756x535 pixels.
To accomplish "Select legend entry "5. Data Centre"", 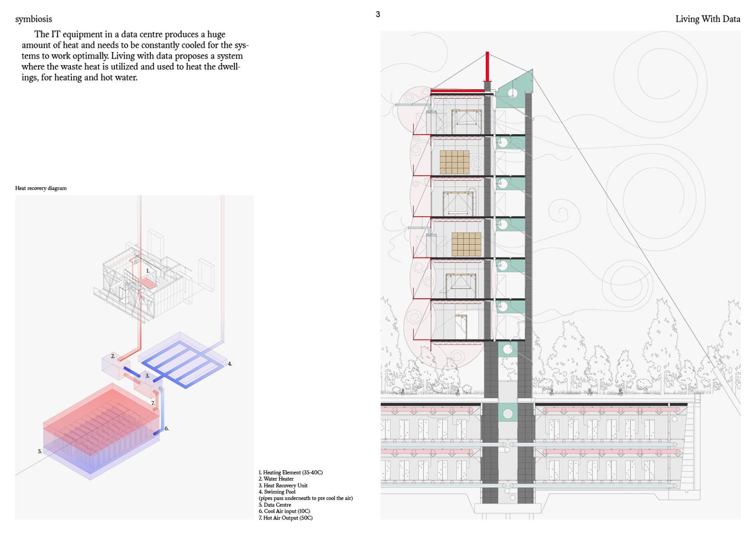I will tap(275, 505).
